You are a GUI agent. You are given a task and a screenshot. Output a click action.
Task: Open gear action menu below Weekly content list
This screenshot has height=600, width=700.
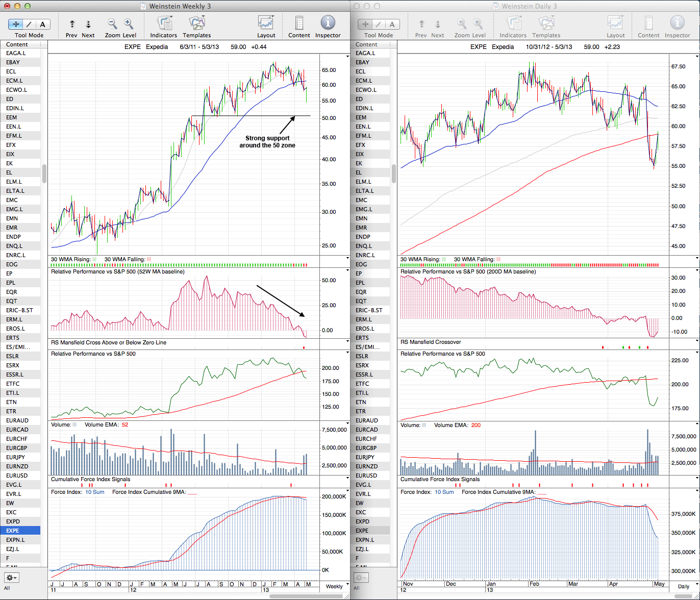click(x=11, y=578)
